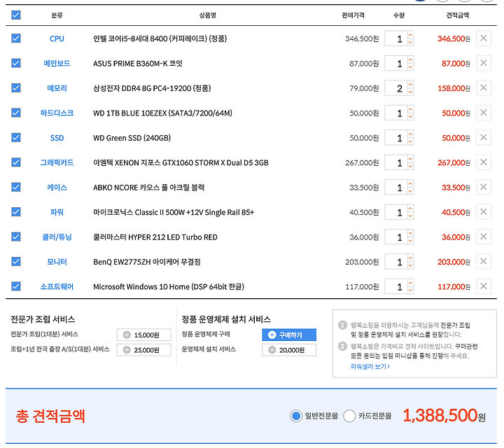Select the 카드전문몰 radio option
The height and width of the screenshot is (448, 504).
point(349,416)
